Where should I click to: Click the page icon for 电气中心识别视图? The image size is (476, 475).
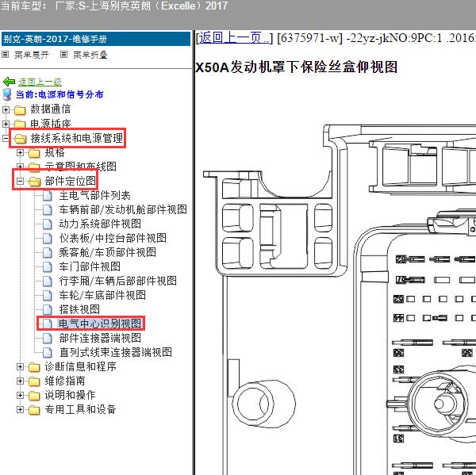coord(48,324)
